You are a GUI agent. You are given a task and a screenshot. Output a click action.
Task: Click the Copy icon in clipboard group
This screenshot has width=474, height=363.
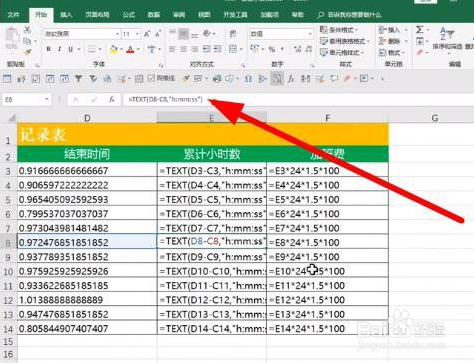point(27,41)
